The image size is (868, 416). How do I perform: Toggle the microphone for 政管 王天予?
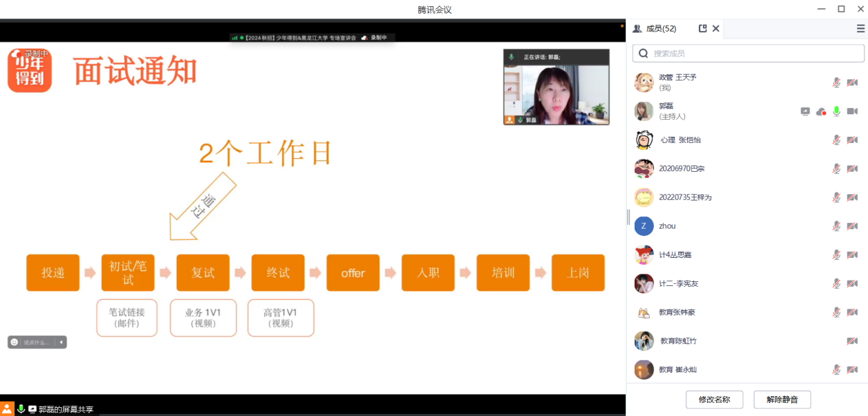click(x=836, y=83)
